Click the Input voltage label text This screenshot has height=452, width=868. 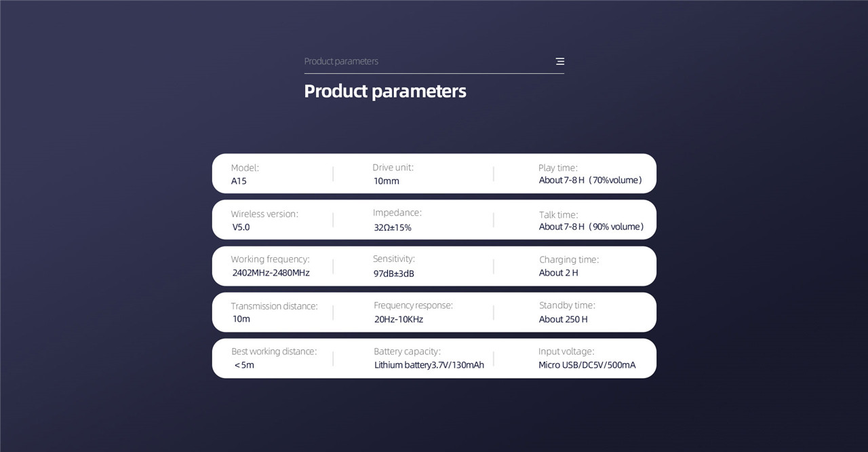click(566, 352)
